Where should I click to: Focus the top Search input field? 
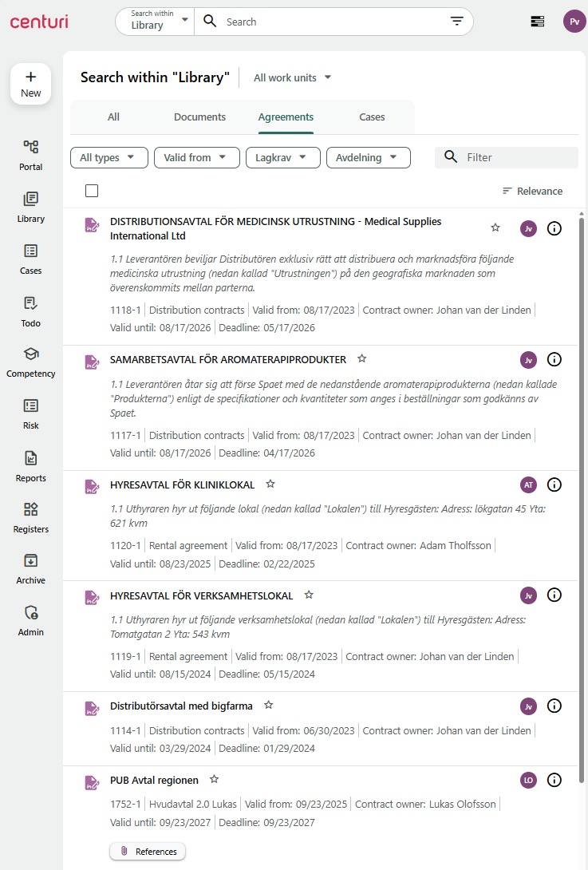333,22
